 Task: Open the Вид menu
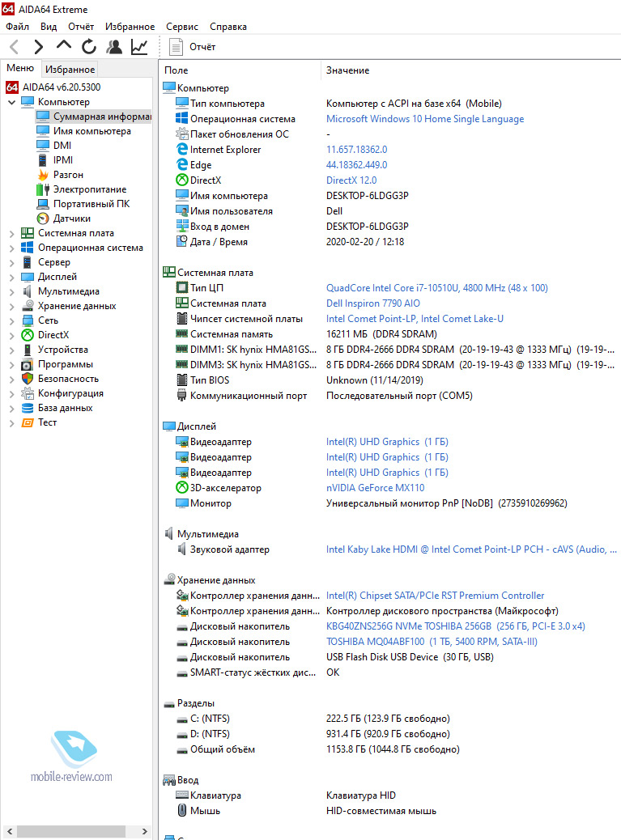click(49, 26)
